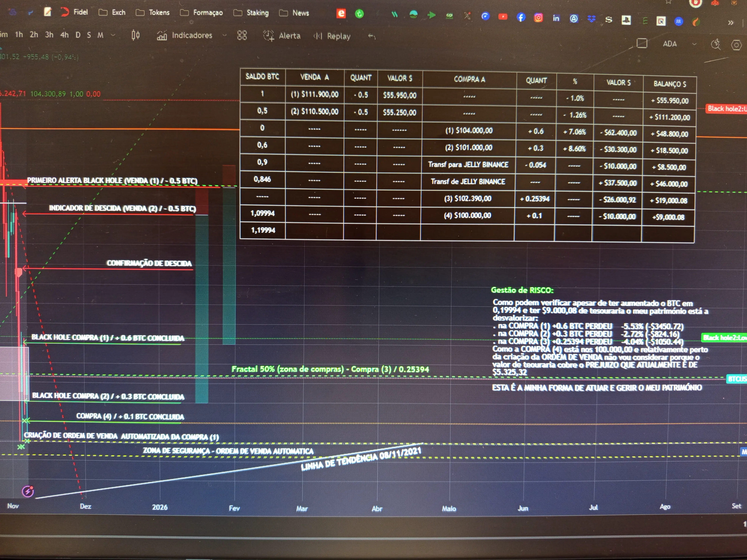Screen dimensions: 747x560
Task: Open the quick search lightning icon
Action: click(716, 44)
